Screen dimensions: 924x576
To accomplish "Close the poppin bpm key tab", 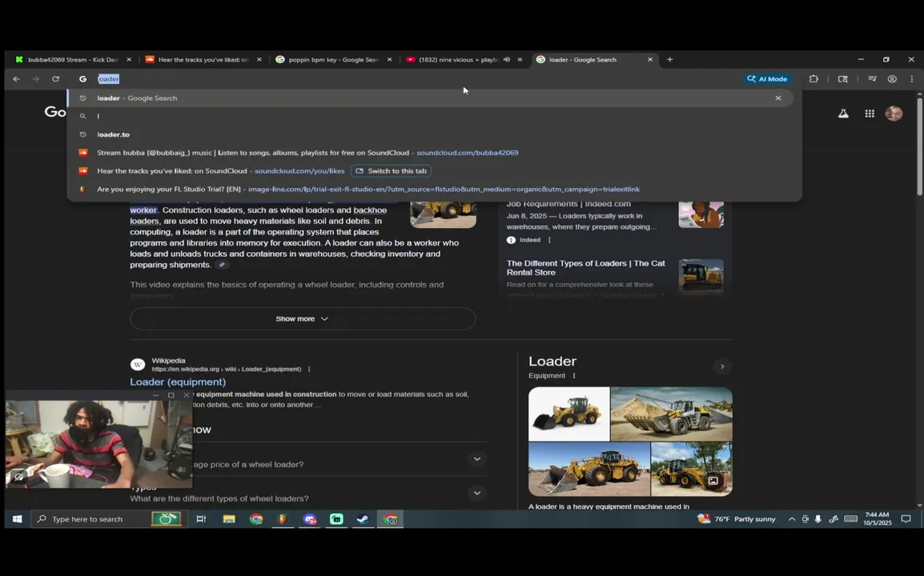I will coord(389,59).
